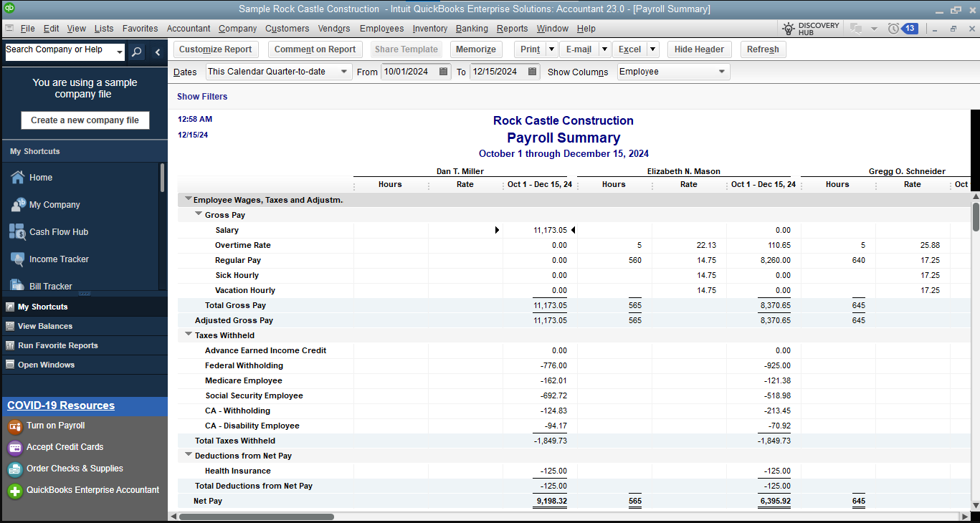Collapse the Gross Pay section
The width and height of the screenshot is (980, 523).
pos(199,214)
